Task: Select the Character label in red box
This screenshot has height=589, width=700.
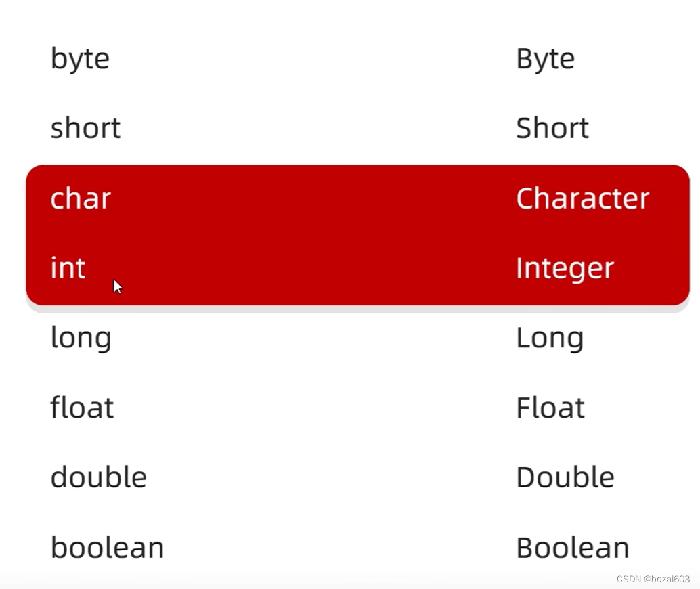Action: click(x=583, y=198)
